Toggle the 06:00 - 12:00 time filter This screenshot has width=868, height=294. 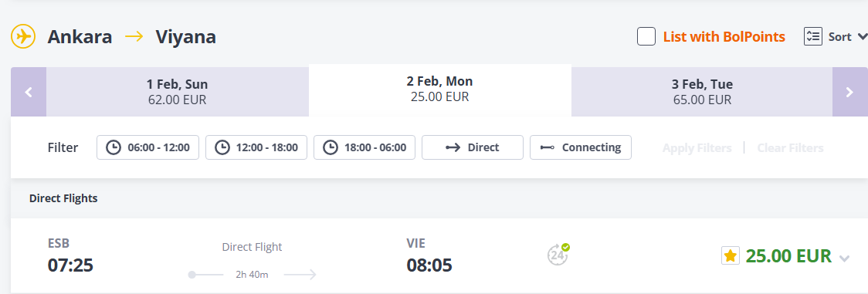click(x=147, y=147)
